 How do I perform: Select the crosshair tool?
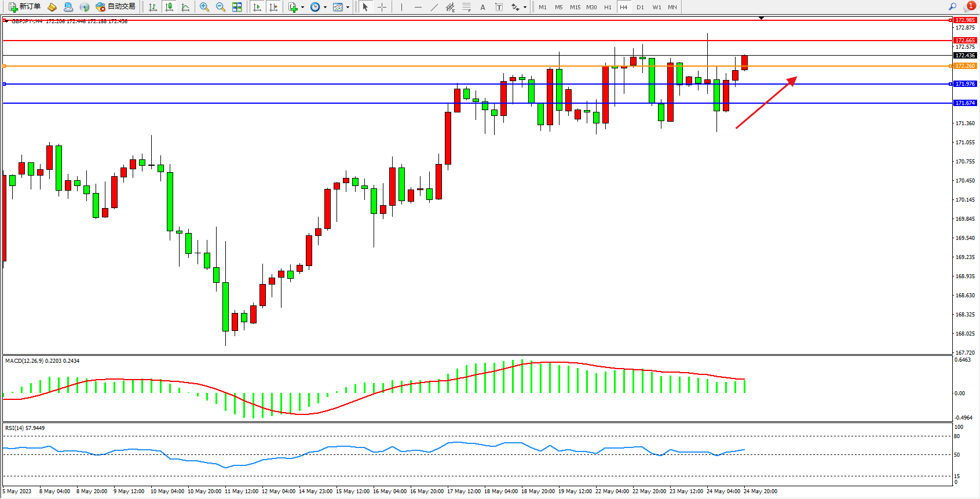(382, 7)
